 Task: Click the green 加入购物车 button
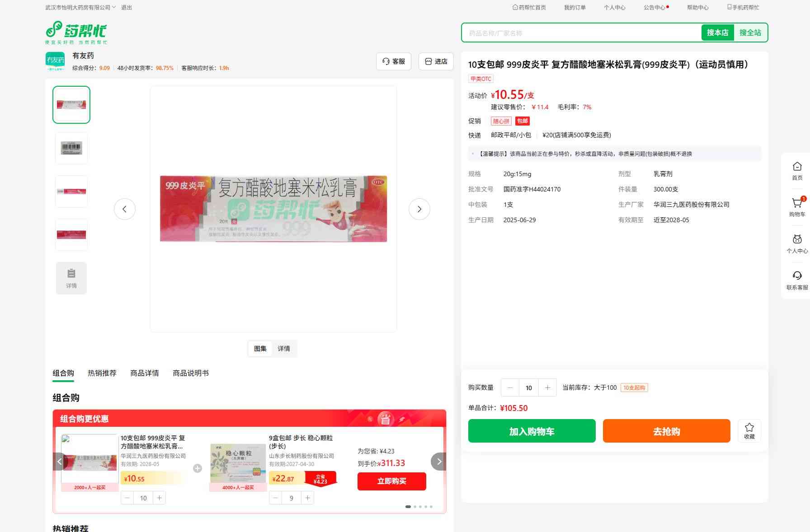click(532, 431)
